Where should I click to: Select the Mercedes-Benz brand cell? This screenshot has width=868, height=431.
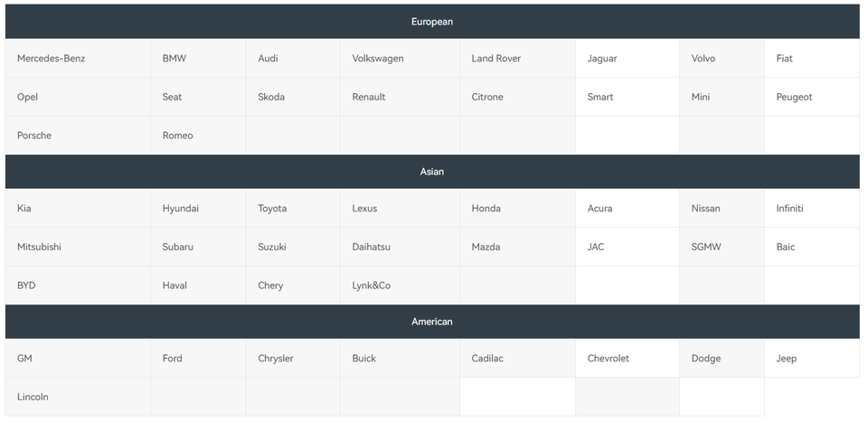(52, 59)
